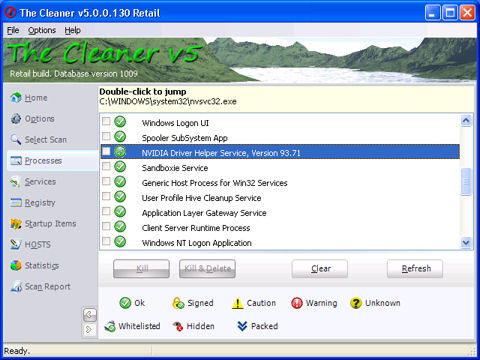Select the User Profile Hive Cleanup checkbox
This screenshot has width=480, height=360.
pyautogui.click(x=106, y=196)
